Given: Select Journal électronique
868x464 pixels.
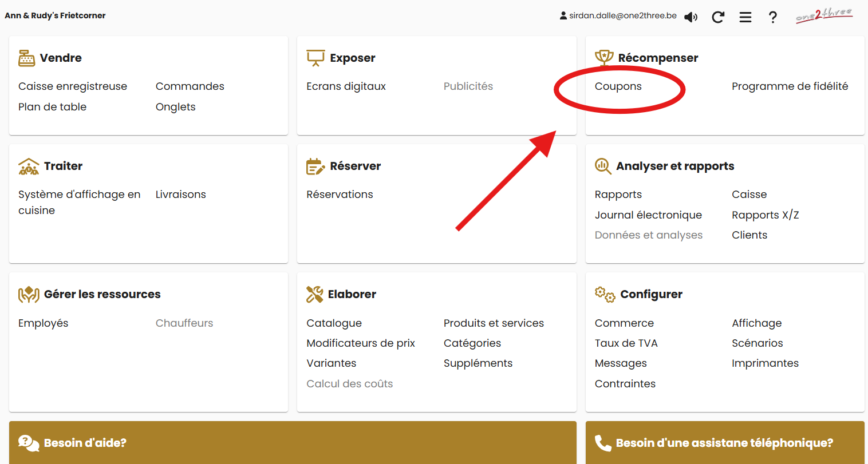Looking at the screenshot, I should (648, 215).
